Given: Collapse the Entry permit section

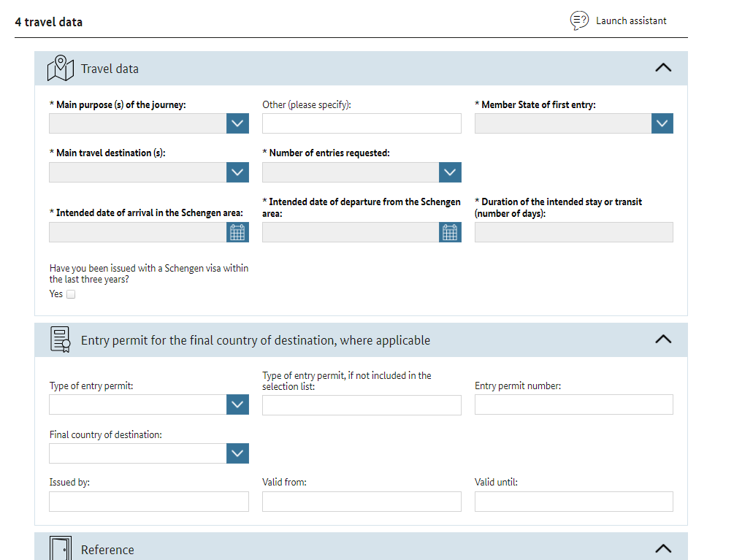Looking at the screenshot, I should [663, 340].
